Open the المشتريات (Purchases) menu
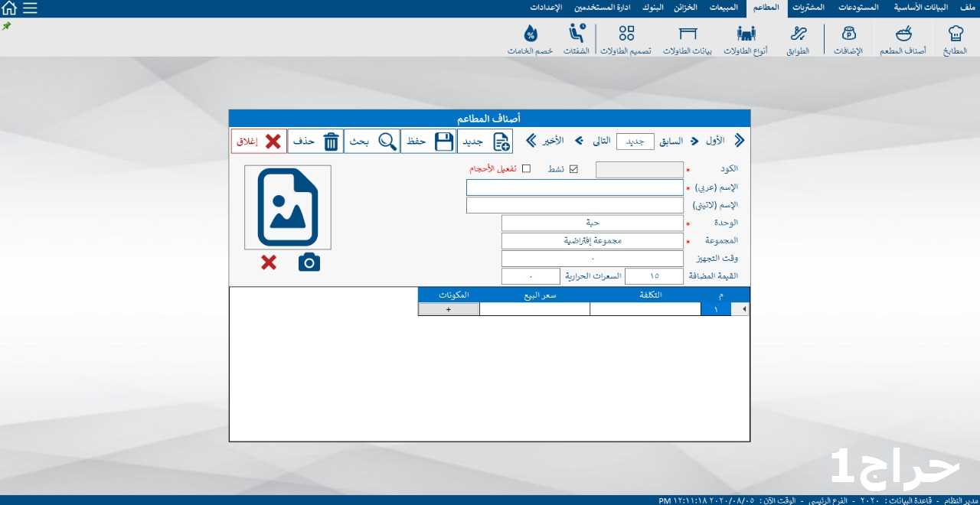980x505 pixels. tap(808, 8)
